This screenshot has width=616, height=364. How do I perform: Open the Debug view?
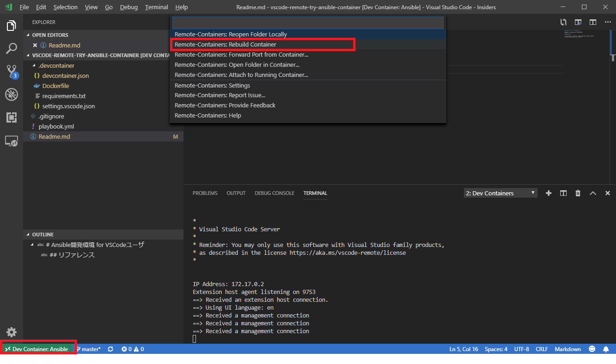click(x=11, y=94)
